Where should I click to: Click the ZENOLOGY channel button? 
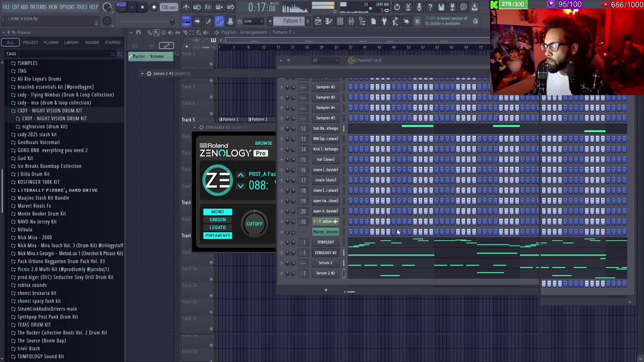click(326, 242)
